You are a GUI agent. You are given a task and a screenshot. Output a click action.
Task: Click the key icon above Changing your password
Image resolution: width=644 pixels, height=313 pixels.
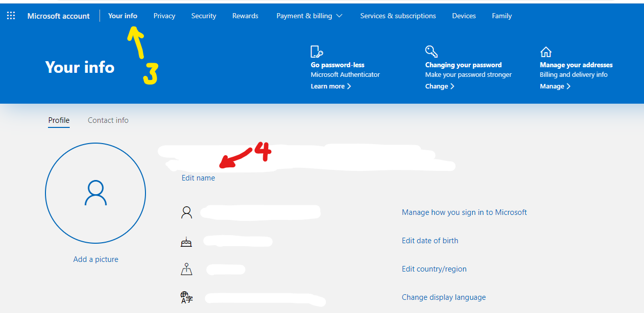[431, 52]
